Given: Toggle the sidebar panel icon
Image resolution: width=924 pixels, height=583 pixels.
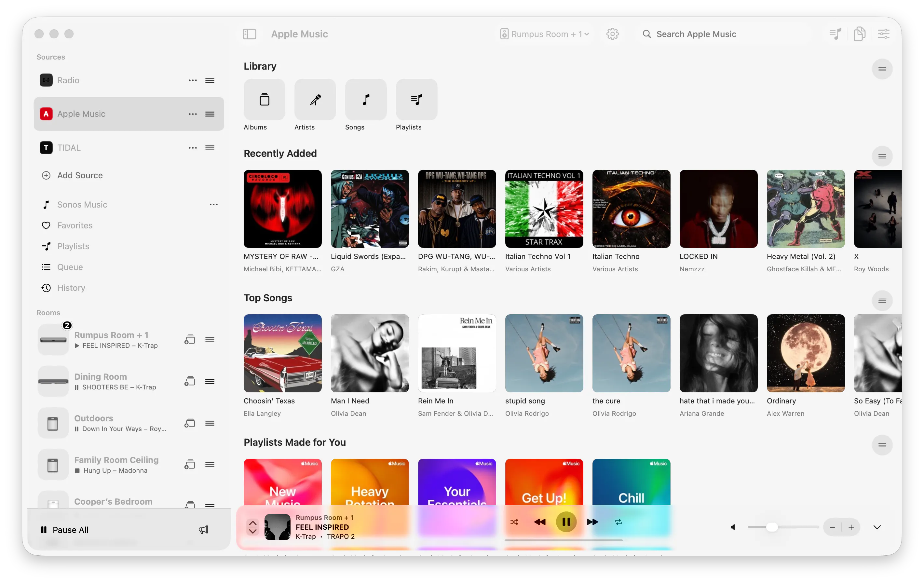Looking at the screenshot, I should tap(250, 34).
